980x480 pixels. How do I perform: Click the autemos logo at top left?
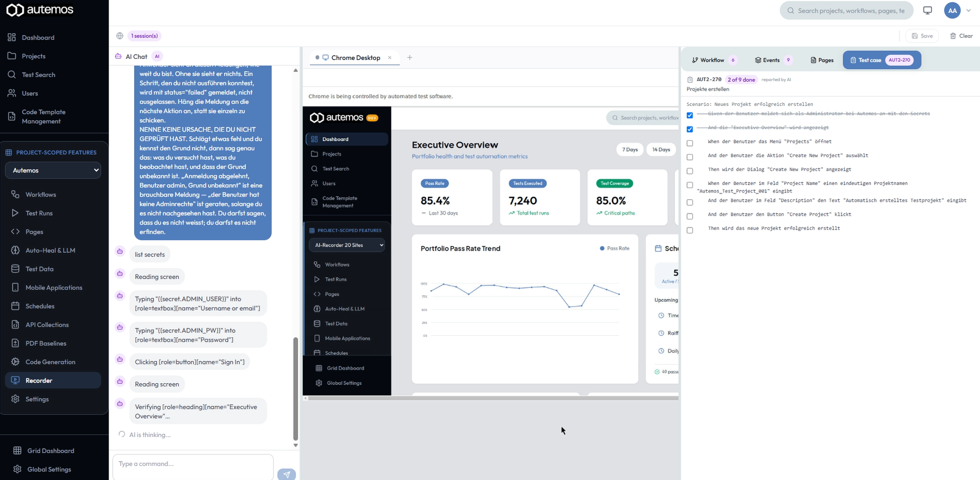click(x=40, y=10)
